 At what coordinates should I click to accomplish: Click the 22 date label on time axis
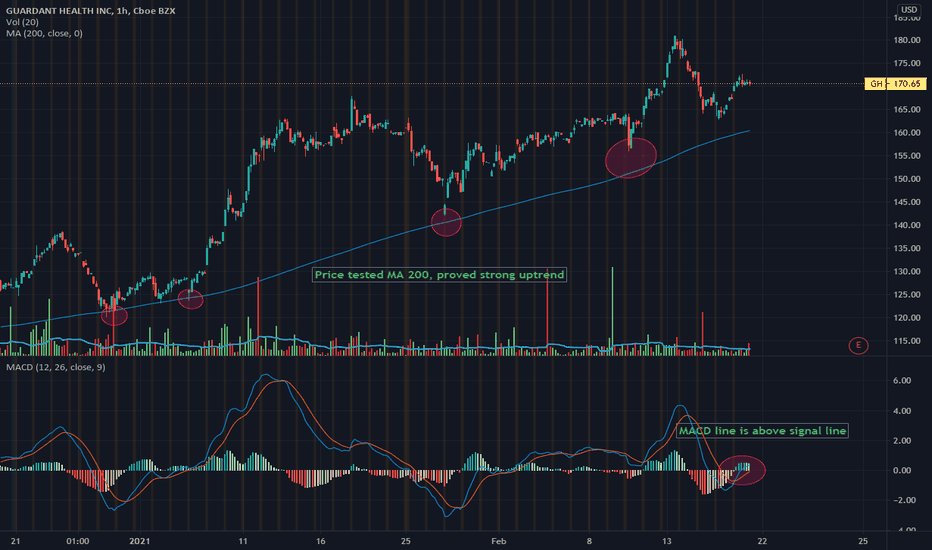click(762, 541)
